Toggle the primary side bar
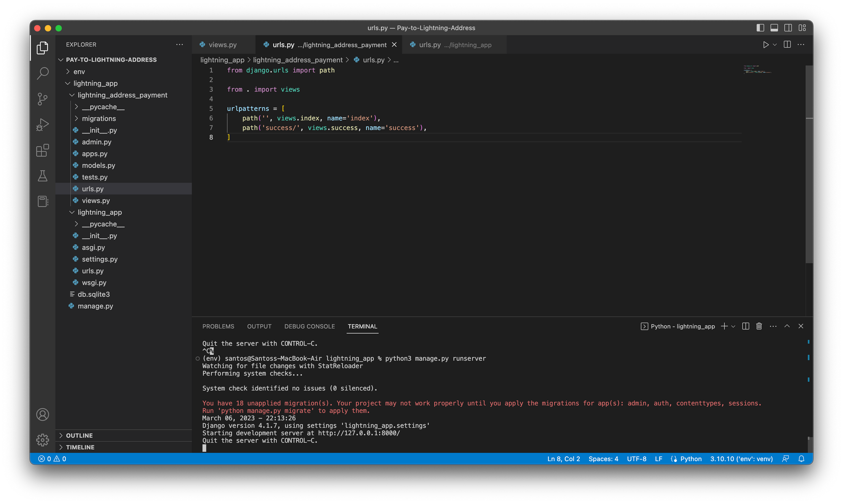 760,28
